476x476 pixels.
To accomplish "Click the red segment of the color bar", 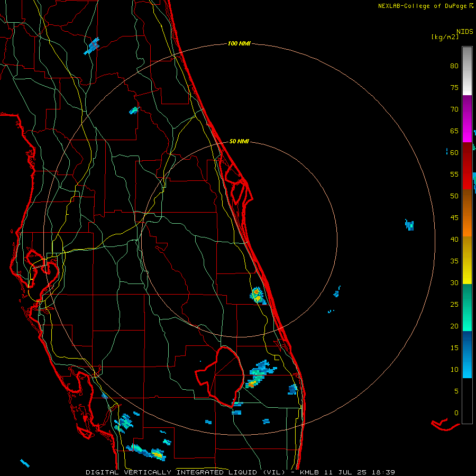I will (x=467, y=166).
